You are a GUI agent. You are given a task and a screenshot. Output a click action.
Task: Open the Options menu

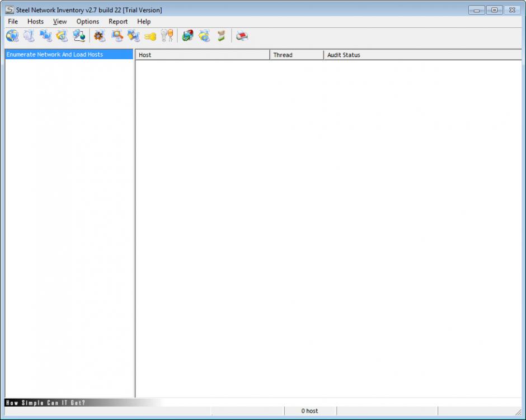click(x=87, y=21)
